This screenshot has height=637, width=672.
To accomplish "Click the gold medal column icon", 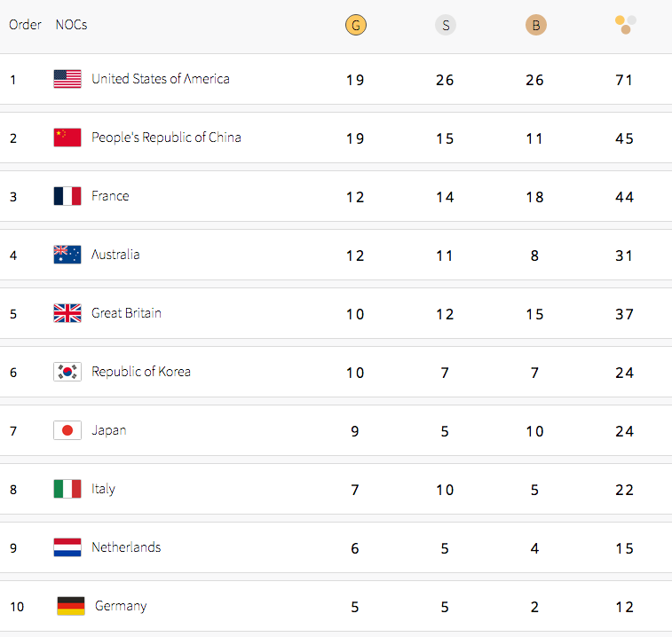I will (x=355, y=25).
